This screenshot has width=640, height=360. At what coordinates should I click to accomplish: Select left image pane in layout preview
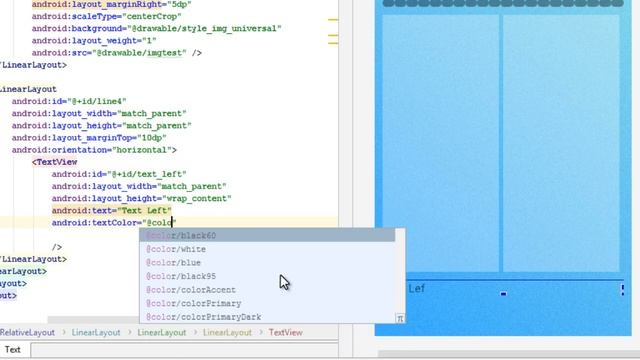(x=440, y=143)
